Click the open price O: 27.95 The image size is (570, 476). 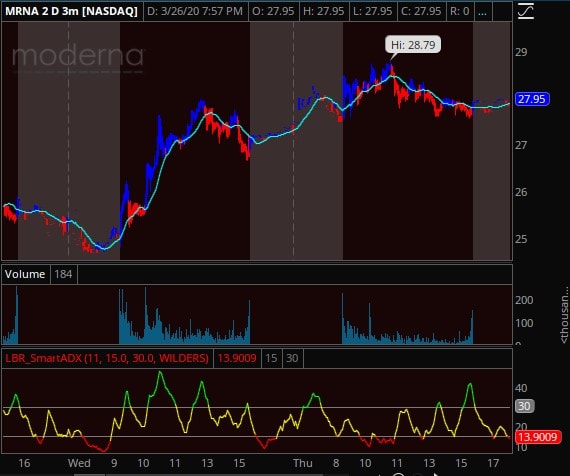coord(273,11)
